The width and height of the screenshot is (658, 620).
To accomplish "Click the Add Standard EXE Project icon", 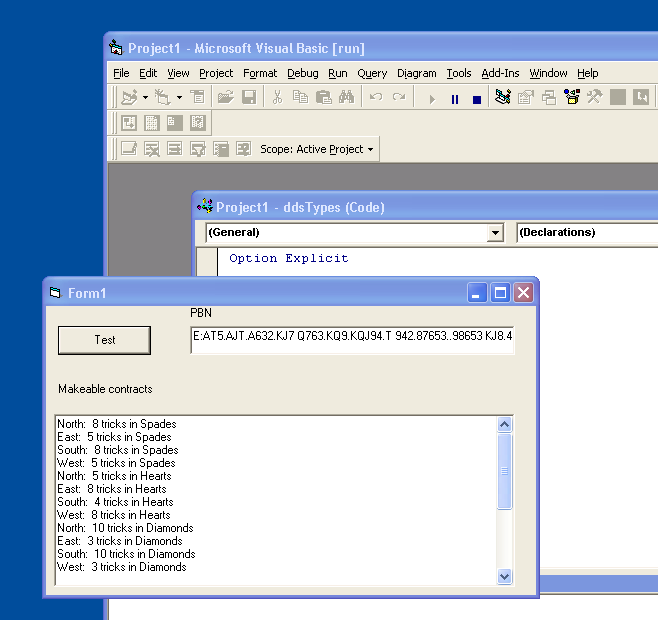I will (x=129, y=97).
